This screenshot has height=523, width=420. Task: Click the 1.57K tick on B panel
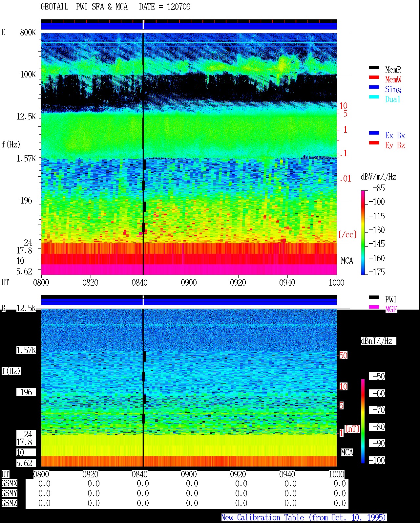click(x=26, y=350)
